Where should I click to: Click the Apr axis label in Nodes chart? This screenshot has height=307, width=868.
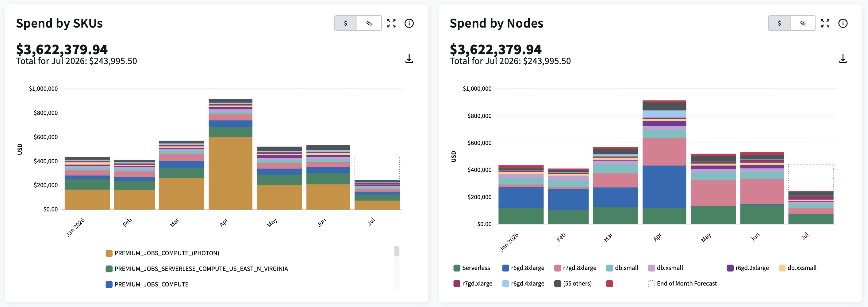(x=657, y=237)
